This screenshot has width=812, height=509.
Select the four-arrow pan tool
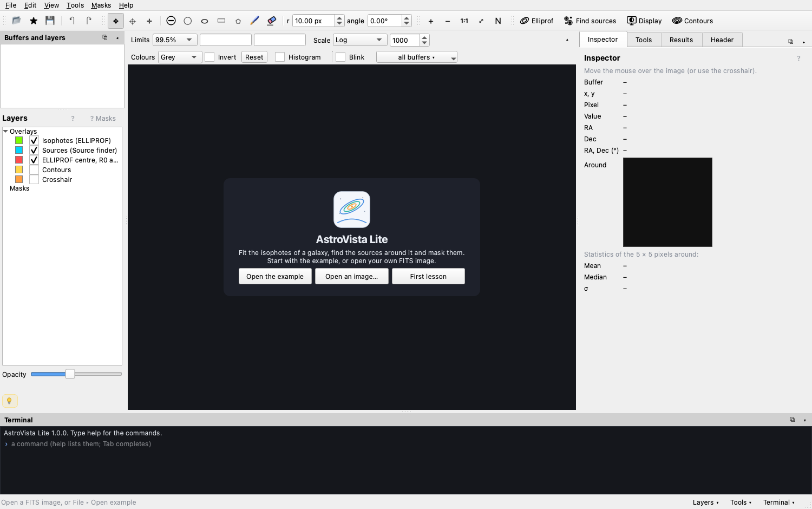115,21
